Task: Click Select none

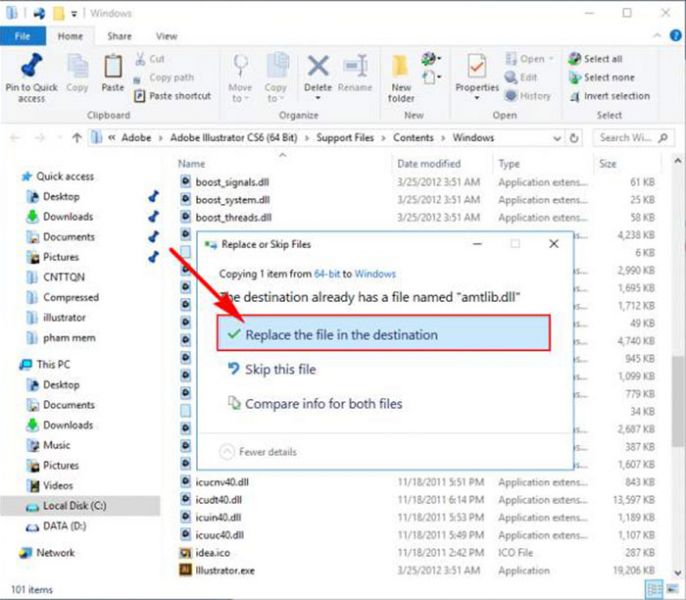Action: (x=601, y=77)
